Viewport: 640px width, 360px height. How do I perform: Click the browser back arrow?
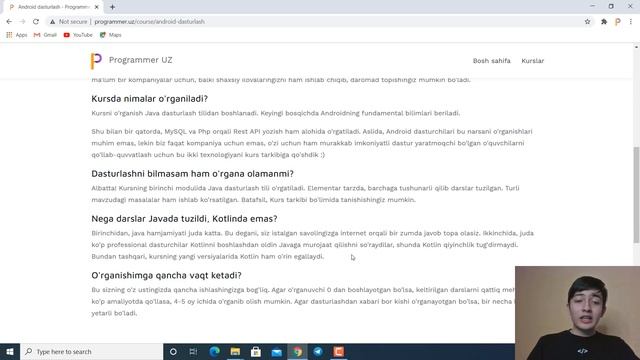point(9,22)
